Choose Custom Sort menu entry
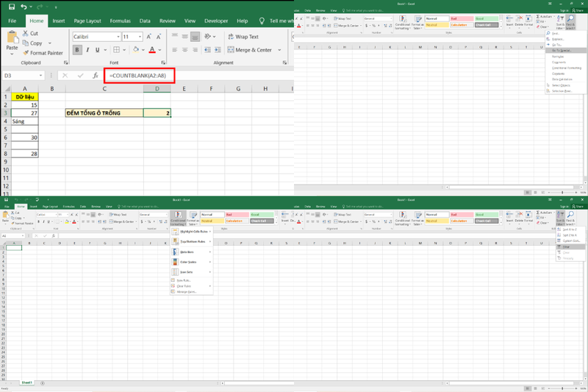 pyautogui.click(x=570, y=240)
